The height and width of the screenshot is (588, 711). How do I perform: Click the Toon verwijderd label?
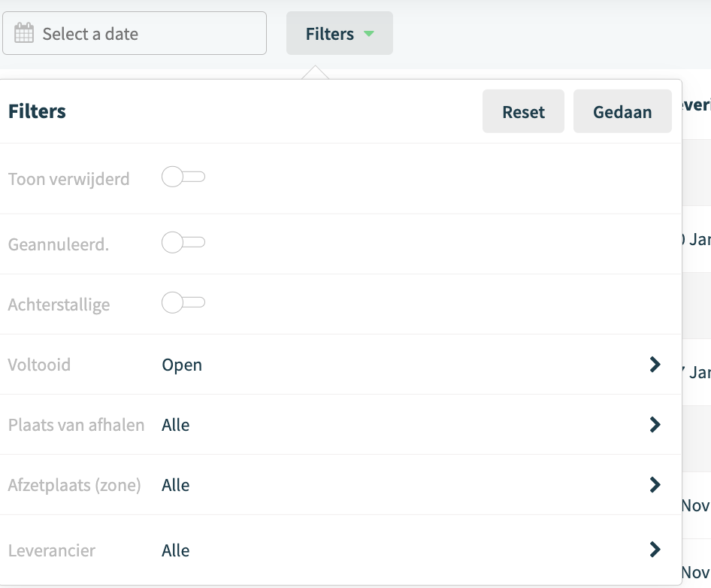tap(69, 179)
